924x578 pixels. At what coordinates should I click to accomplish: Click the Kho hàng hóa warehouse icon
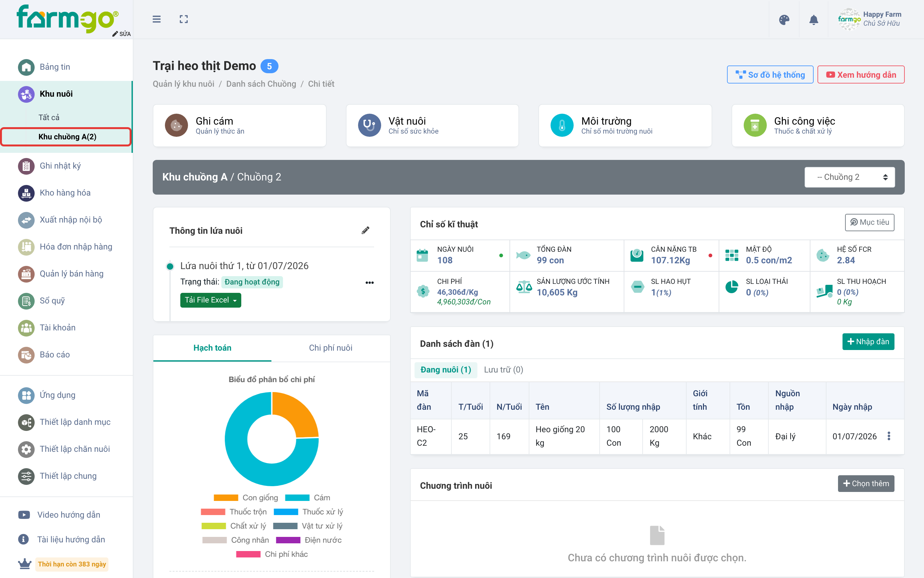[x=26, y=193]
